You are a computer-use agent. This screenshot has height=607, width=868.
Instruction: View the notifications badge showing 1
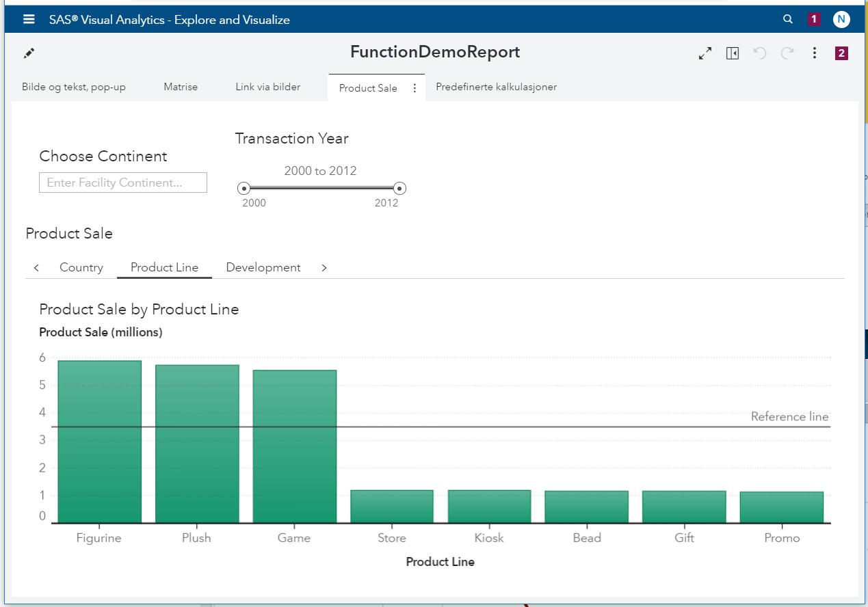tap(813, 18)
